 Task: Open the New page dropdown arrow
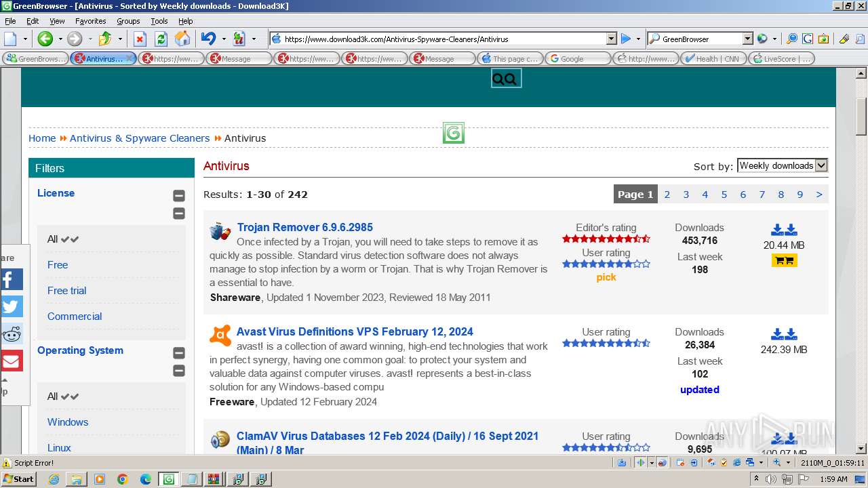tap(25, 39)
